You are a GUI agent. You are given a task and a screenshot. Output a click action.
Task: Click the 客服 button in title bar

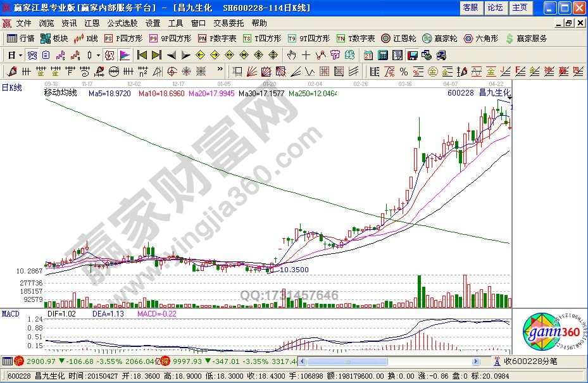[x=470, y=8]
